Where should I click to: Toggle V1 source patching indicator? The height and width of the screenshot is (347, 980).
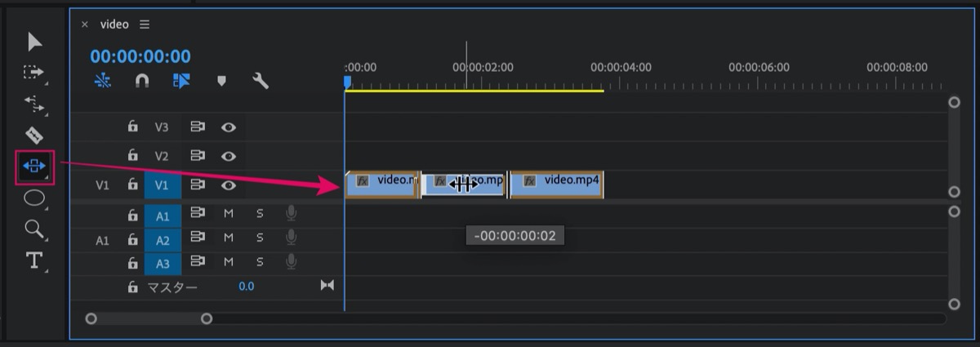102,185
